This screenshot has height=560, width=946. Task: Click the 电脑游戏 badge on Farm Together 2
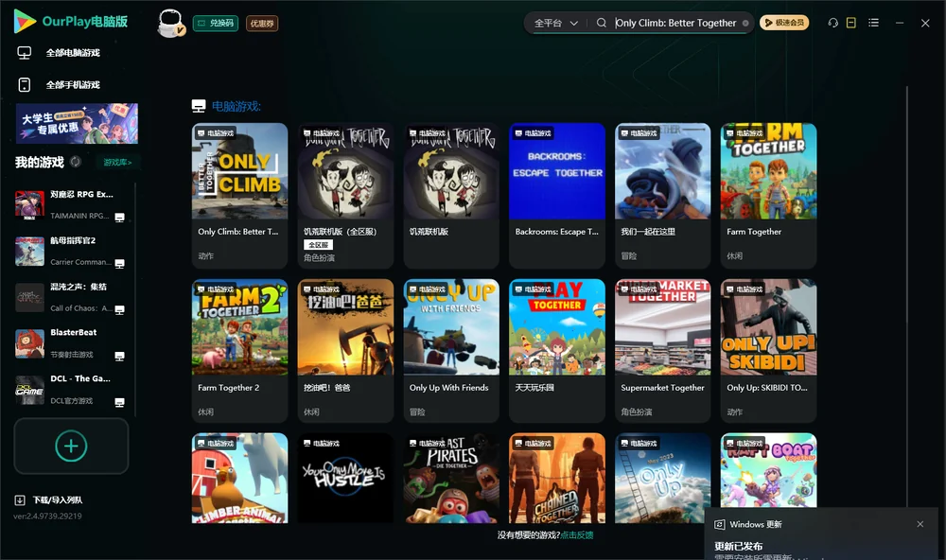(x=216, y=289)
